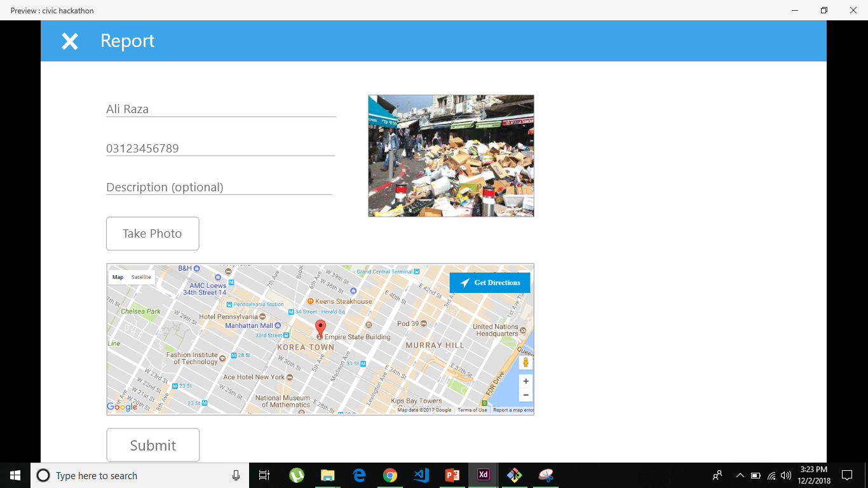Viewport: 868px width, 488px height.
Task: Click the Report a map error link
Action: (513, 410)
